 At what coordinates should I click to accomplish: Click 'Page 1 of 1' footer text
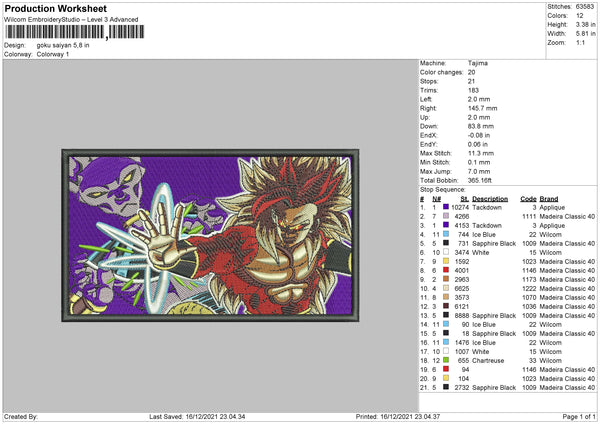(579, 416)
